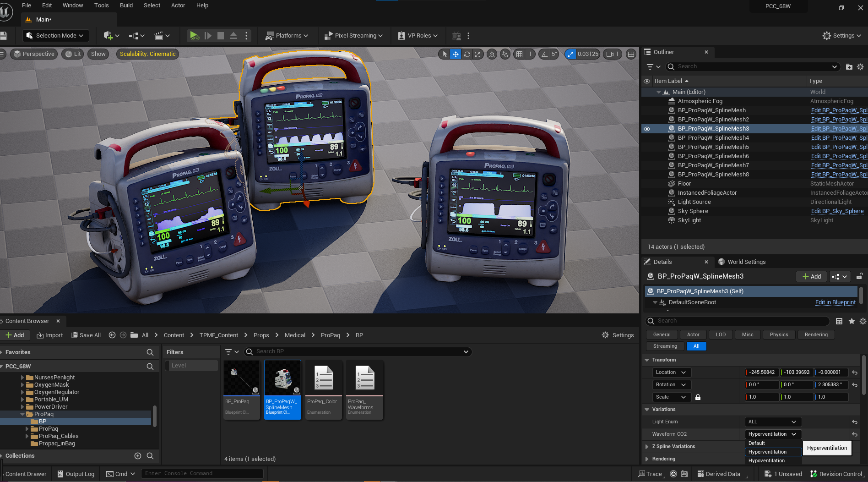The width and height of the screenshot is (868, 482).
Task: Collapse Transform section in Details
Action: [646, 360]
